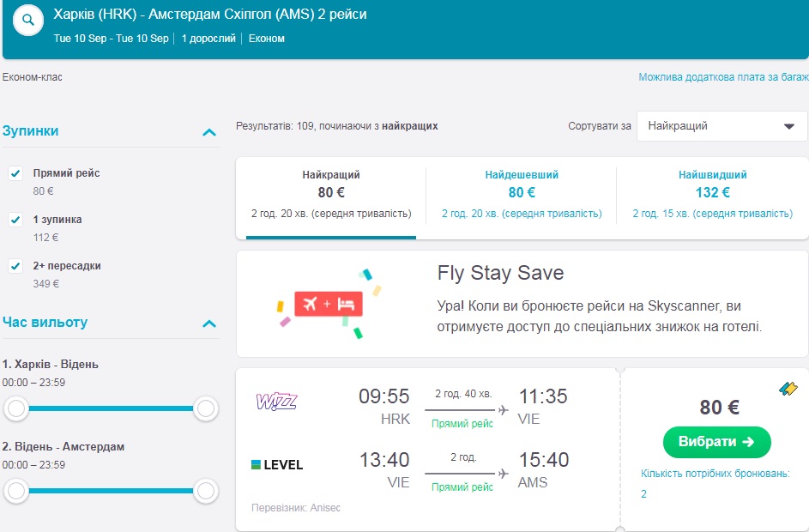Click the ticket badge icon above 80 € price
The image size is (809, 532).
tap(788, 388)
